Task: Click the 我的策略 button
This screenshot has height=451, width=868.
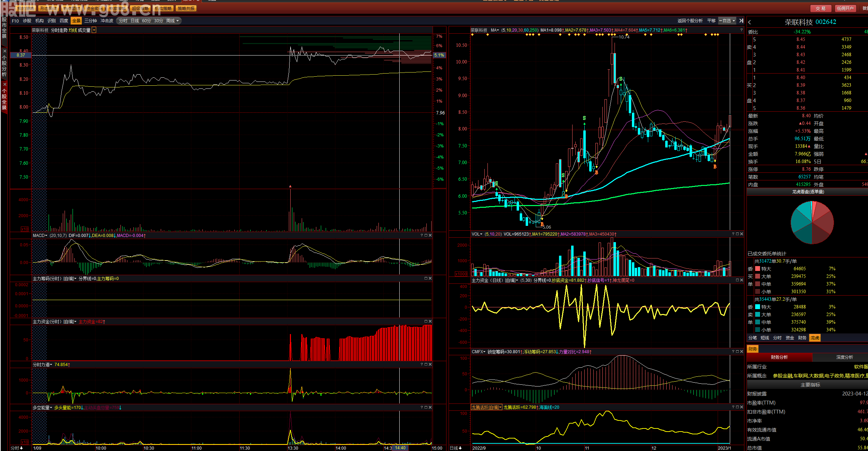Action: [x=25, y=8]
